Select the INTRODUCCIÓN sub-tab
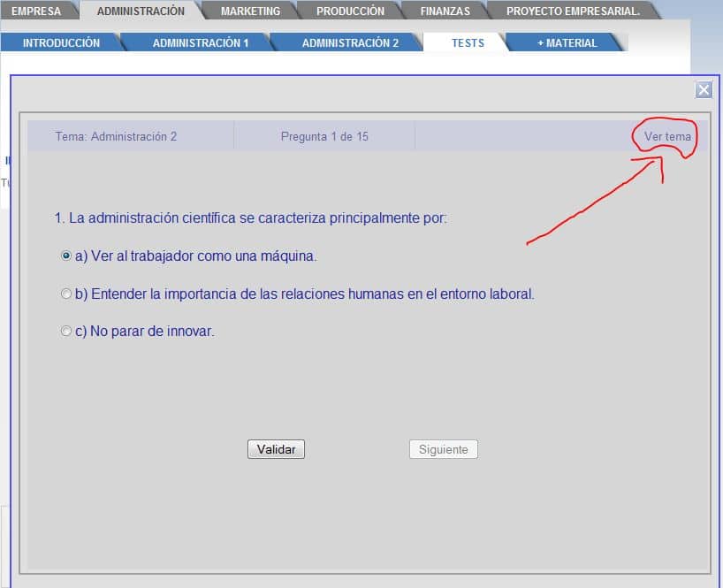Viewport: 723px width, 588px height. pos(61,42)
